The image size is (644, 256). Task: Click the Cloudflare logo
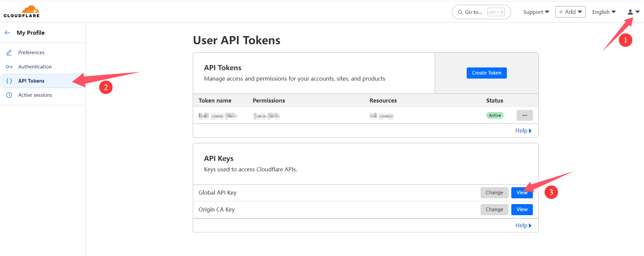coord(22,11)
